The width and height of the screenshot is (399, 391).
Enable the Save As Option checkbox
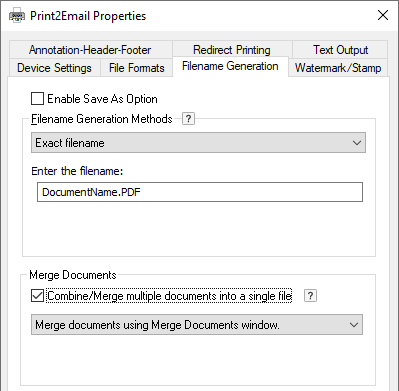point(37,99)
